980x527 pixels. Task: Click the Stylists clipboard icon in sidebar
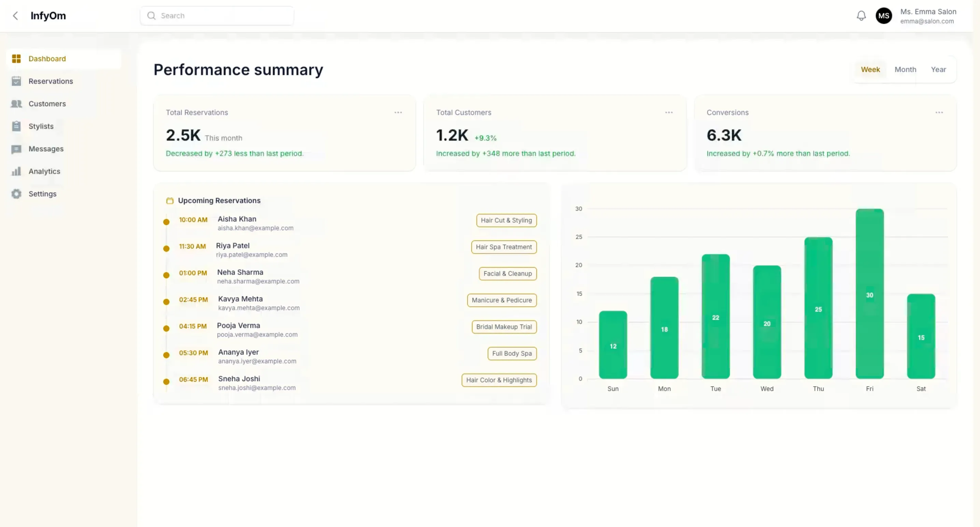pos(16,126)
